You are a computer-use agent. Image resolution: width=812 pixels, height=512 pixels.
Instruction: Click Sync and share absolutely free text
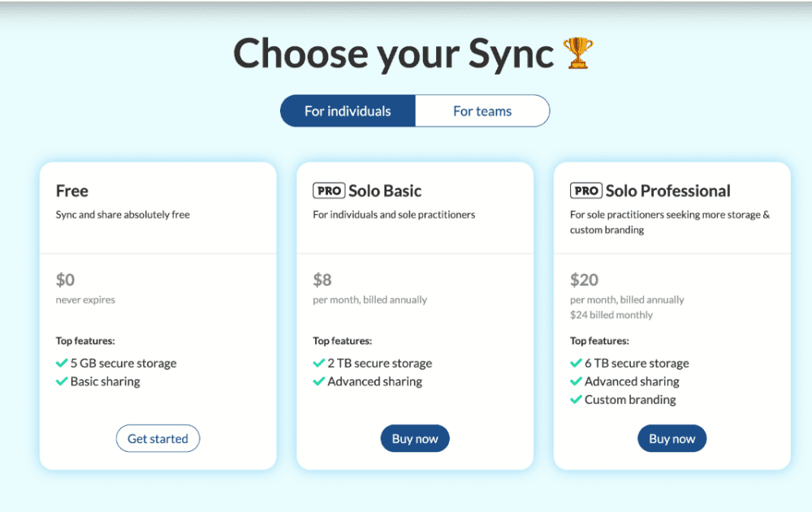click(123, 214)
